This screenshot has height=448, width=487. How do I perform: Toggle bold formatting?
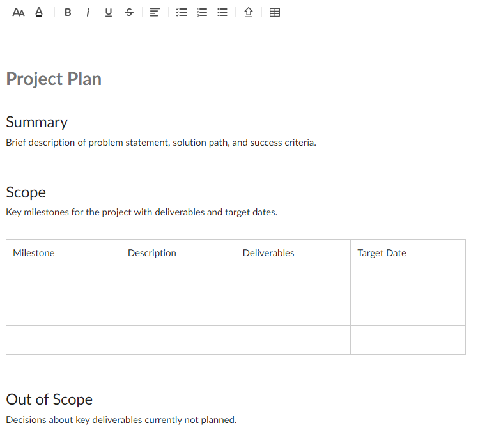point(68,12)
